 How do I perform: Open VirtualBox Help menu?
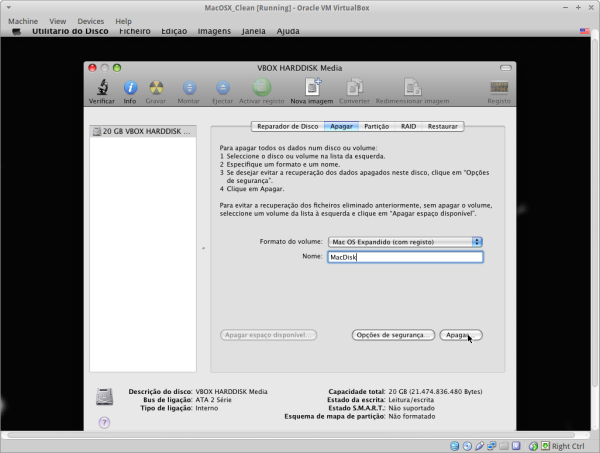[x=123, y=21]
